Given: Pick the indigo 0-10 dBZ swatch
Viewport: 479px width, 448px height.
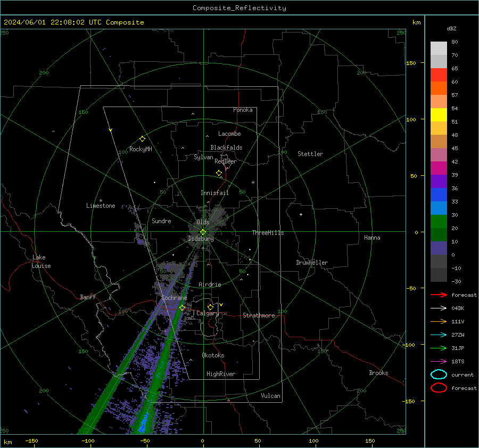Looking at the screenshot, I should tap(439, 248).
